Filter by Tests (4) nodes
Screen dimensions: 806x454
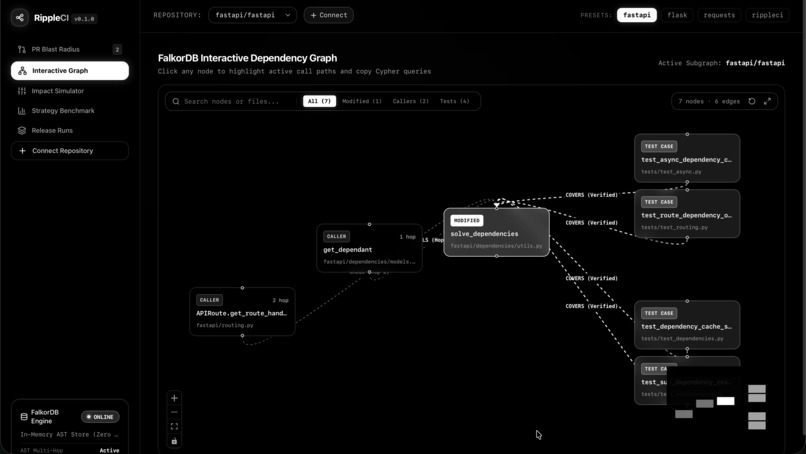point(454,101)
